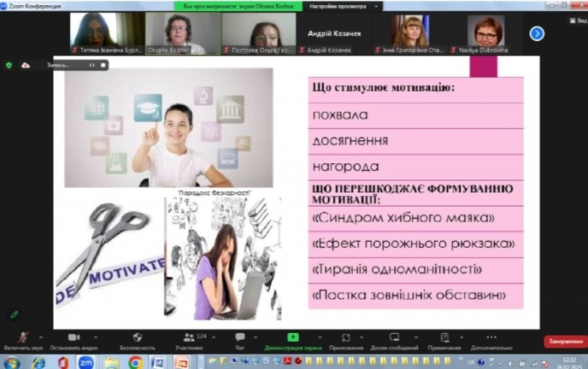Pause the recording in recording indicator
The height and width of the screenshot is (369, 588).
coord(92,65)
